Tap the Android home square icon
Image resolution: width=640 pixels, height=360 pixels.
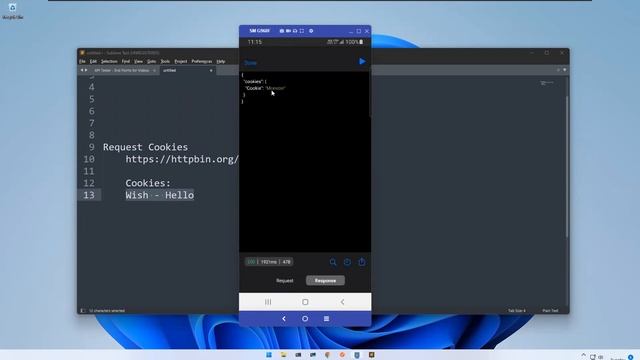coord(305,302)
